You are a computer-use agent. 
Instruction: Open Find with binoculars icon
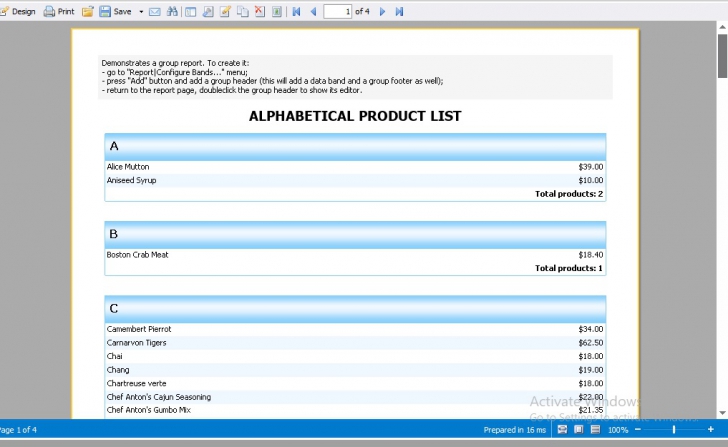click(172, 12)
